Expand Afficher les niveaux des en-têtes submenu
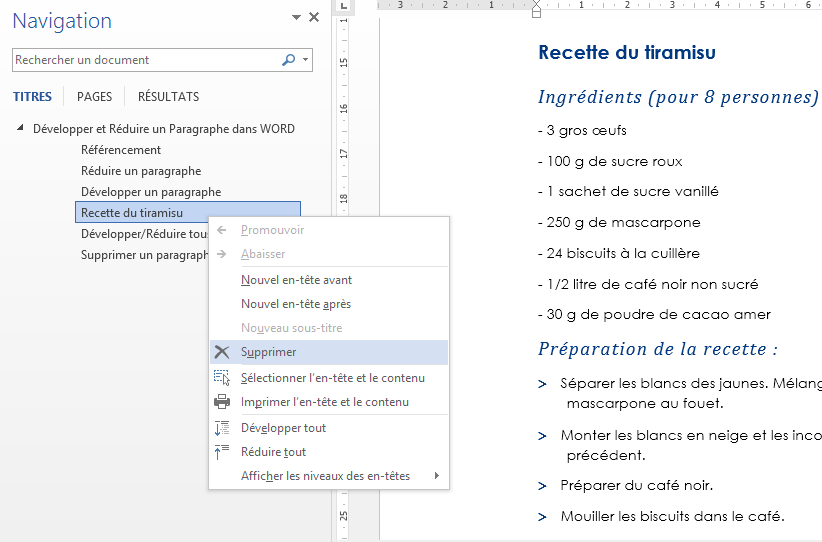The image size is (822, 542). 437,476
